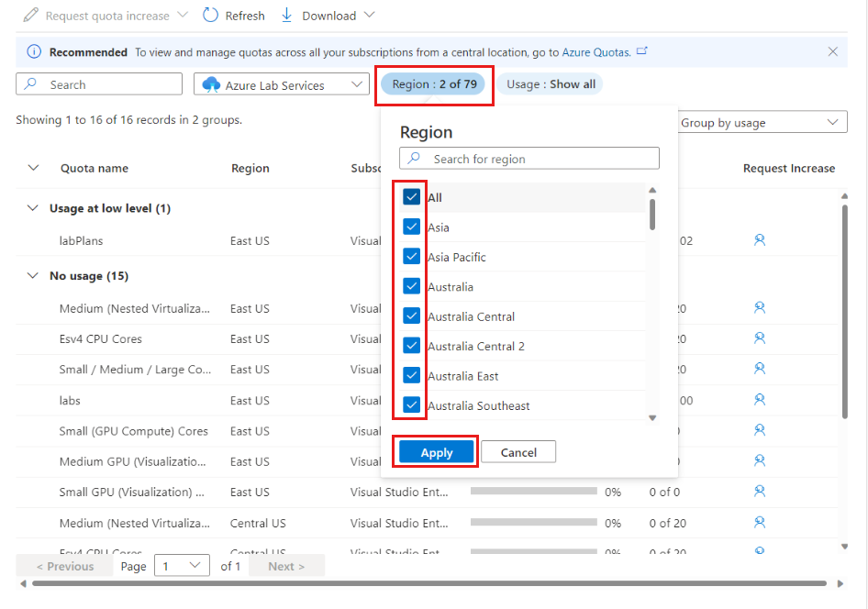Click the Azure Lab Services cloud icon
Viewport: 868px width, 609px height.
(x=211, y=84)
